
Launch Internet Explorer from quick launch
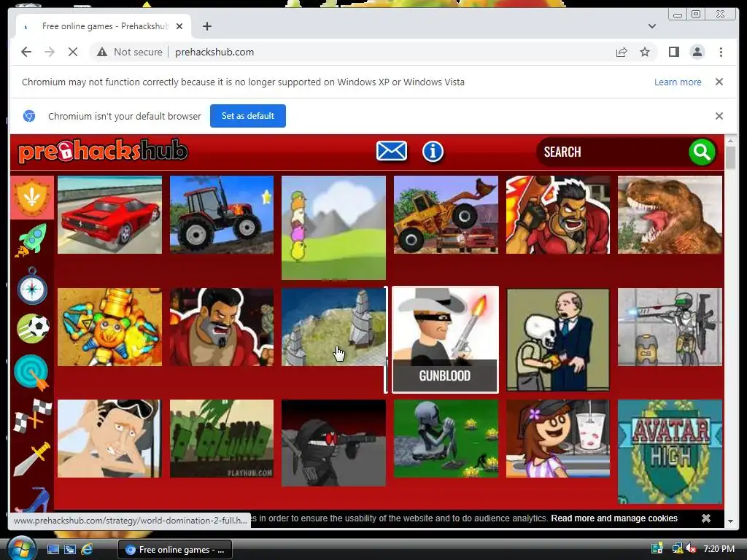pyautogui.click(x=87, y=550)
